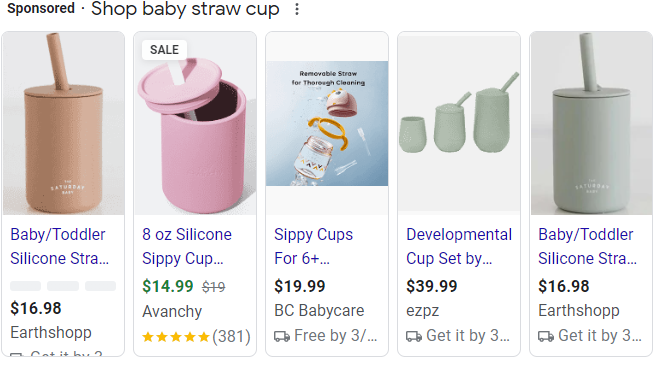Click the five-star rating under Avanchy

176,337
